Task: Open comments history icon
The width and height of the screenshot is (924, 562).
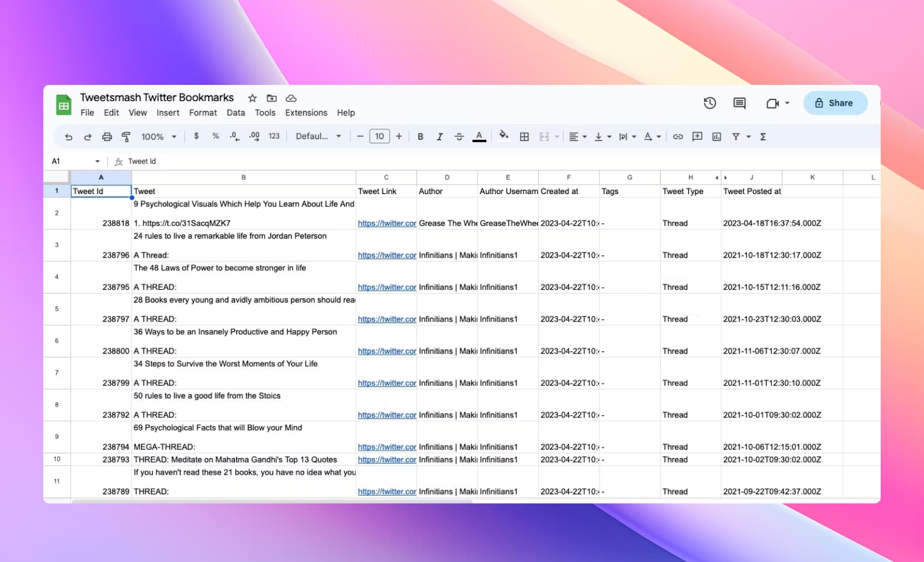Action: click(x=739, y=103)
